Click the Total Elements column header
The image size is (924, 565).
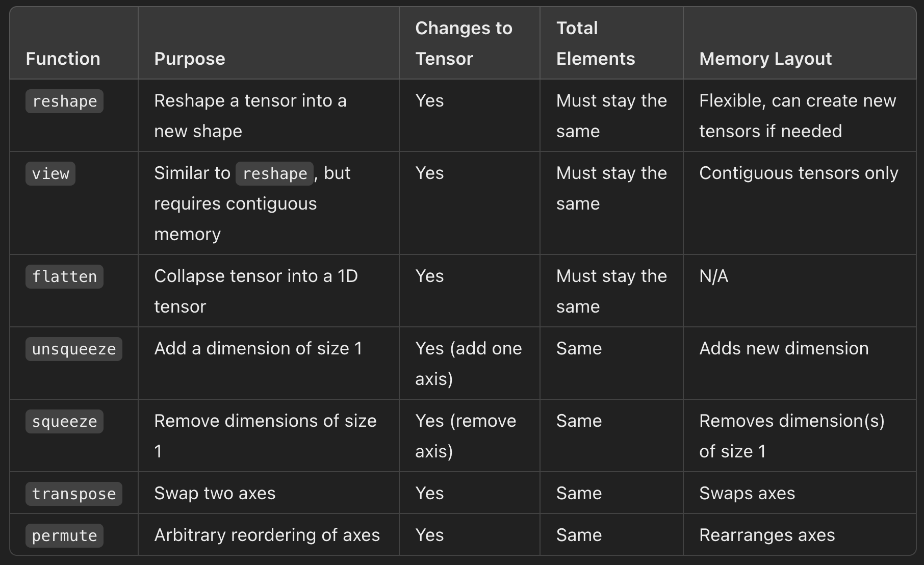[596, 43]
